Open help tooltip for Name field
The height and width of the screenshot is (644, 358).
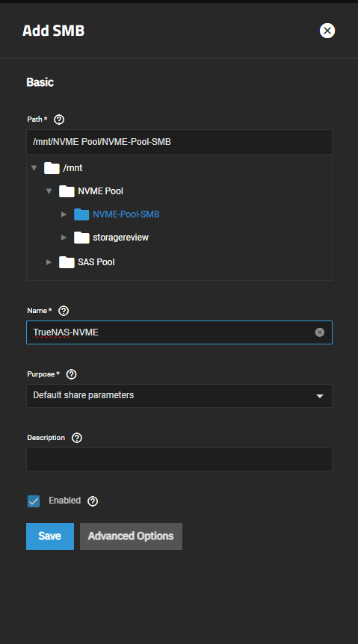tap(64, 311)
